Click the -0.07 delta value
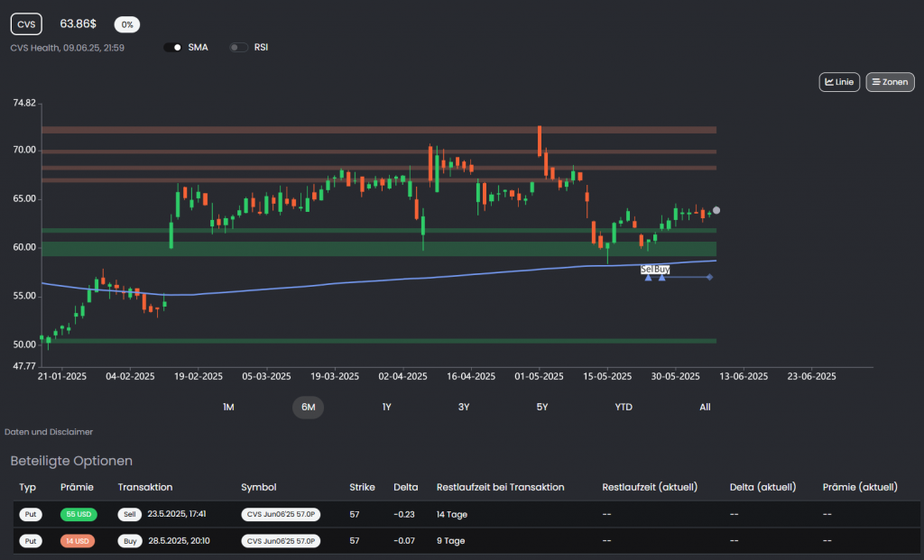Image resolution: width=924 pixels, height=560 pixels. tap(404, 541)
